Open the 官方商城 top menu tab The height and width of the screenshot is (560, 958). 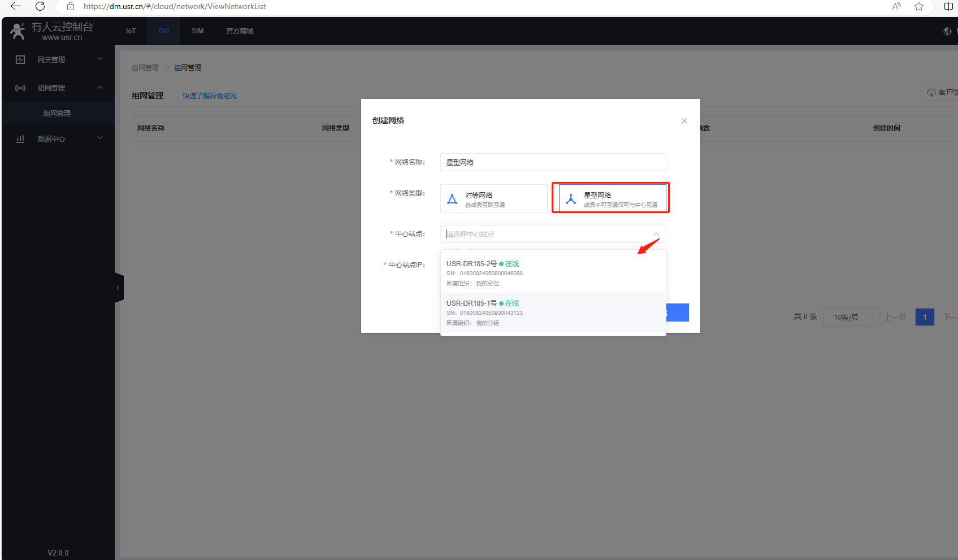(240, 31)
